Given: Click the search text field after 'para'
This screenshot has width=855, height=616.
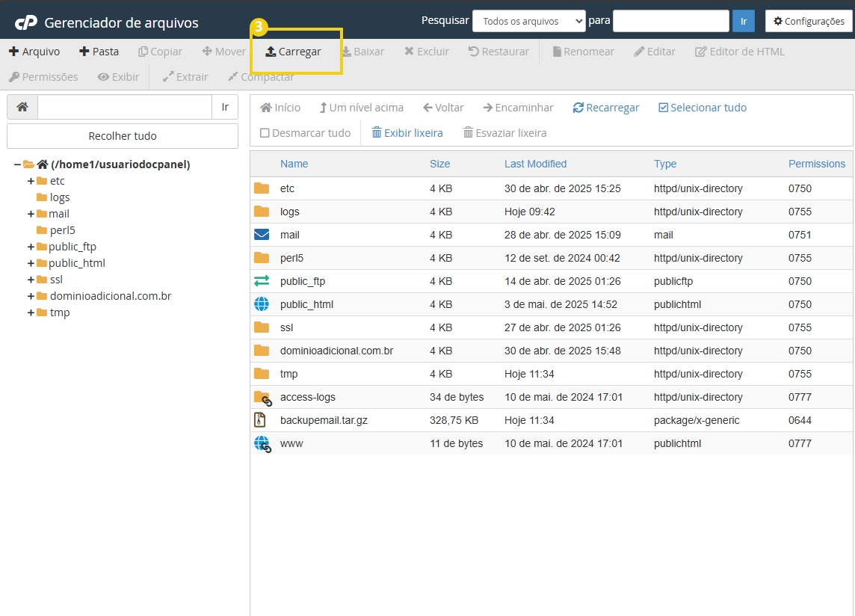Looking at the screenshot, I should point(670,21).
